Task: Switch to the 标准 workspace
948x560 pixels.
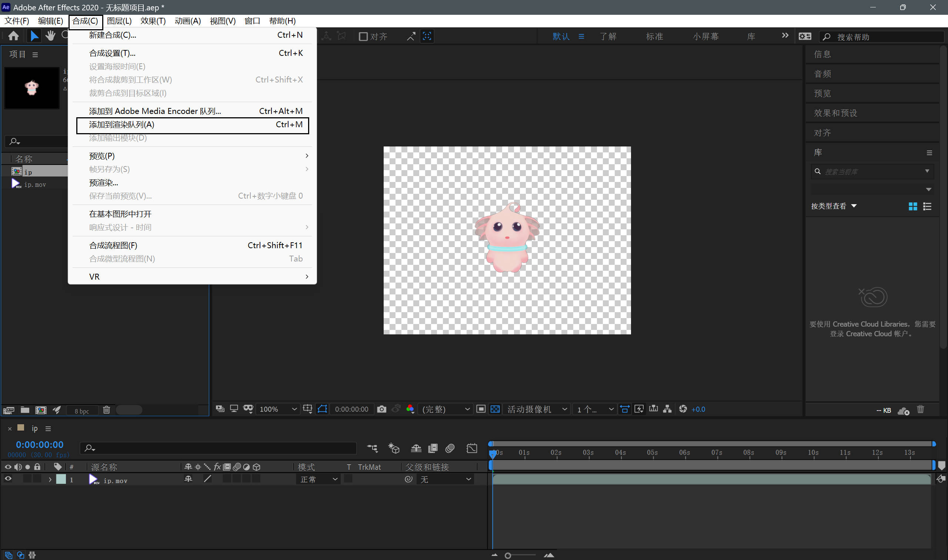Action: pyautogui.click(x=654, y=37)
